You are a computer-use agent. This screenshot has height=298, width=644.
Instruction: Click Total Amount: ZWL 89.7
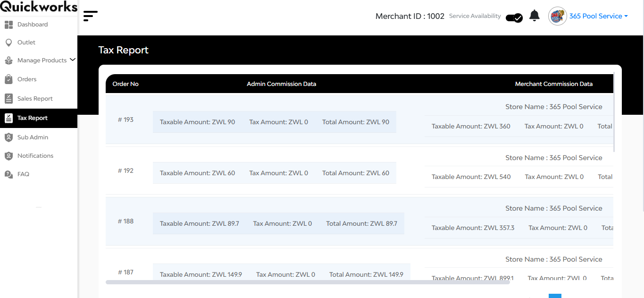coord(362,223)
